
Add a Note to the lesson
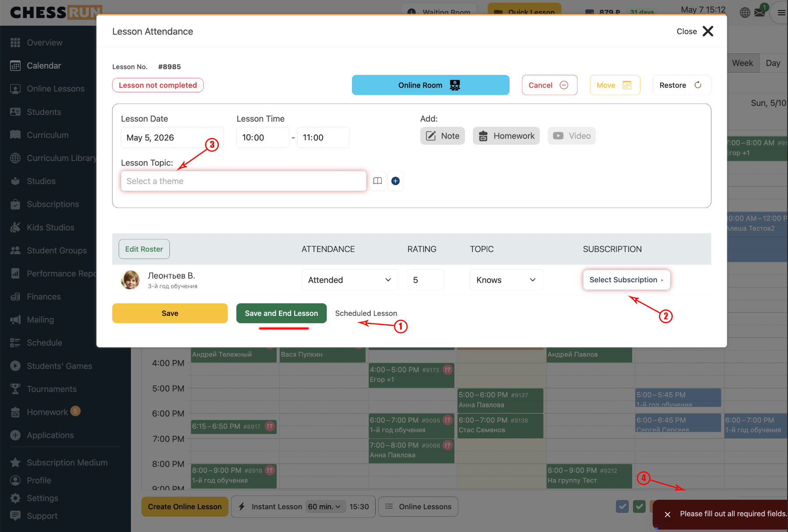[442, 136]
